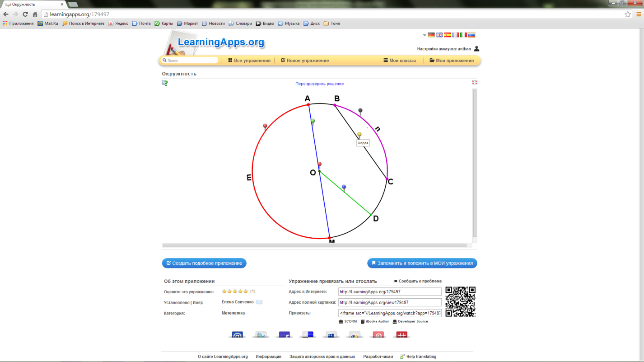Click the QR code image
Viewport: 644px width, 362px height.
pyautogui.click(x=461, y=302)
